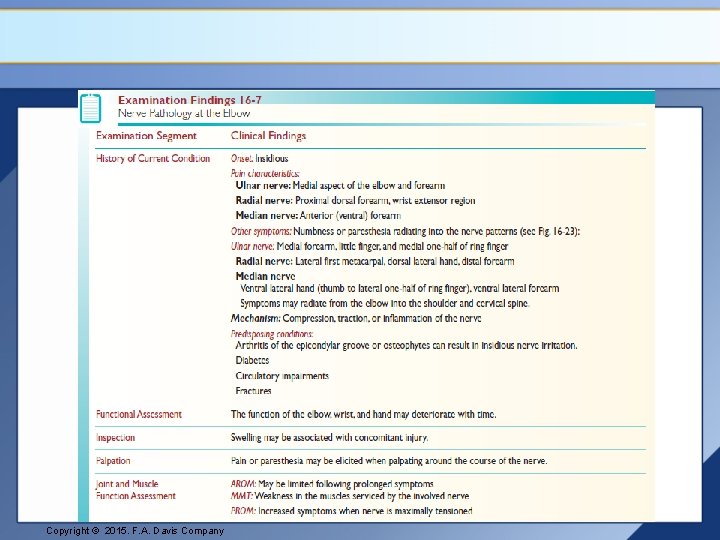Screen dimensions: 720x540
Task: Click the 'Copyright © 2015. F.A. Davis Company' footer
Action: pos(135,531)
